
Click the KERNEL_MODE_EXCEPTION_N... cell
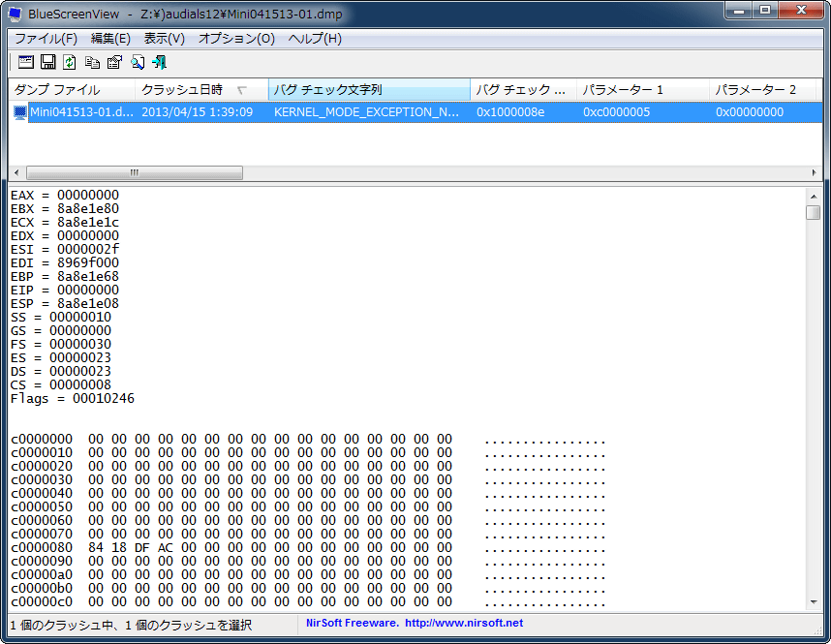[x=366, y=112]
